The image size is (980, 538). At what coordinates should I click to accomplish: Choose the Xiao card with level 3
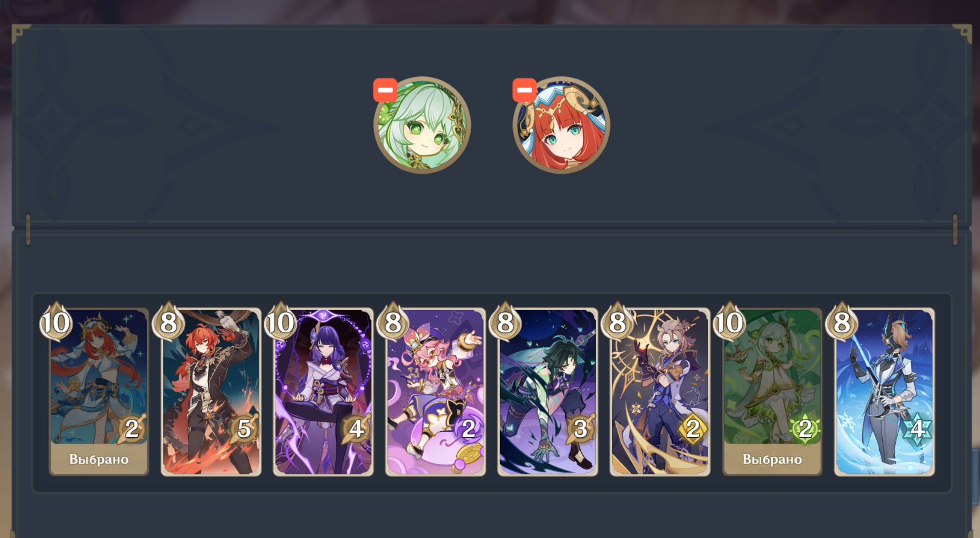pos(548,392)
